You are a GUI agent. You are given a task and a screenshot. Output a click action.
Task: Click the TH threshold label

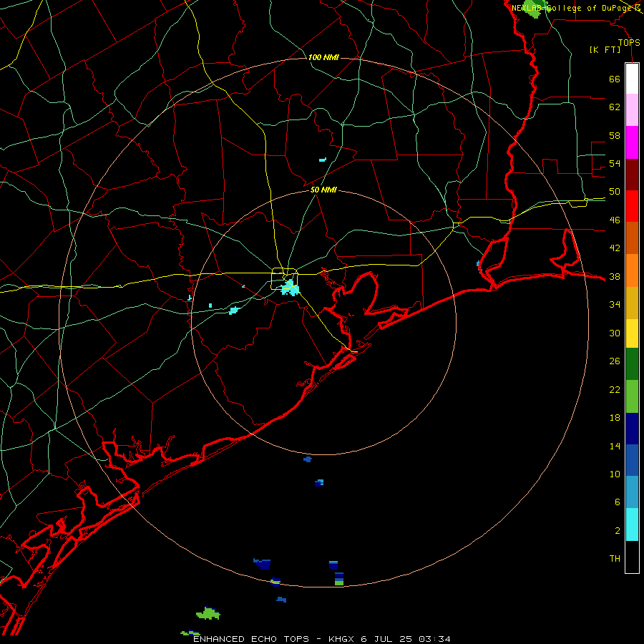(615, 558)
